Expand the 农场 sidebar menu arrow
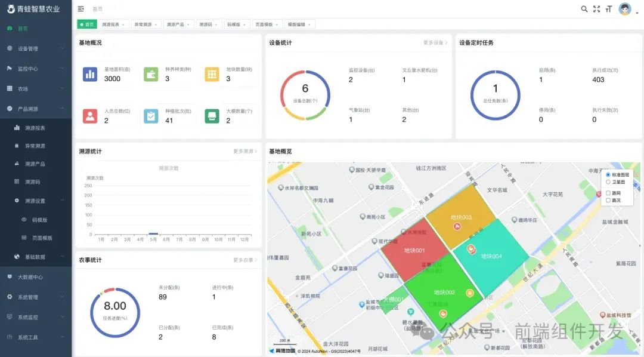Screen dimensions: 644x357 coord(63,88)
